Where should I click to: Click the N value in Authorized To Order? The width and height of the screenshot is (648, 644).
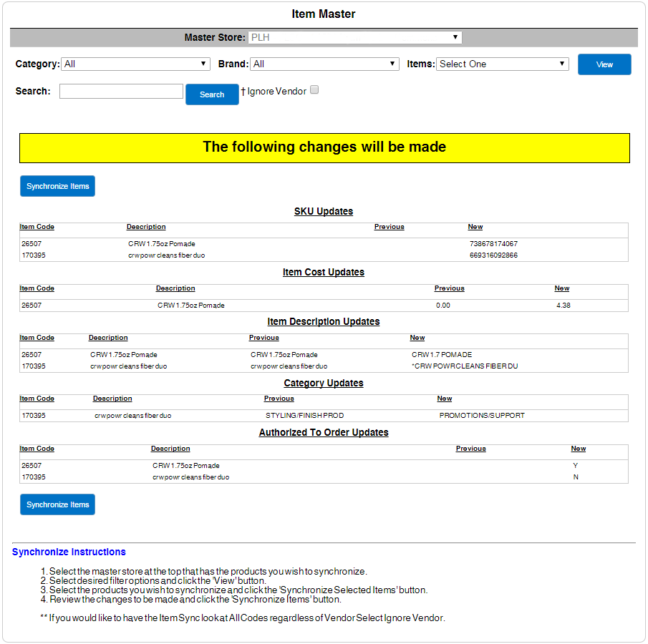coord(576,477)
